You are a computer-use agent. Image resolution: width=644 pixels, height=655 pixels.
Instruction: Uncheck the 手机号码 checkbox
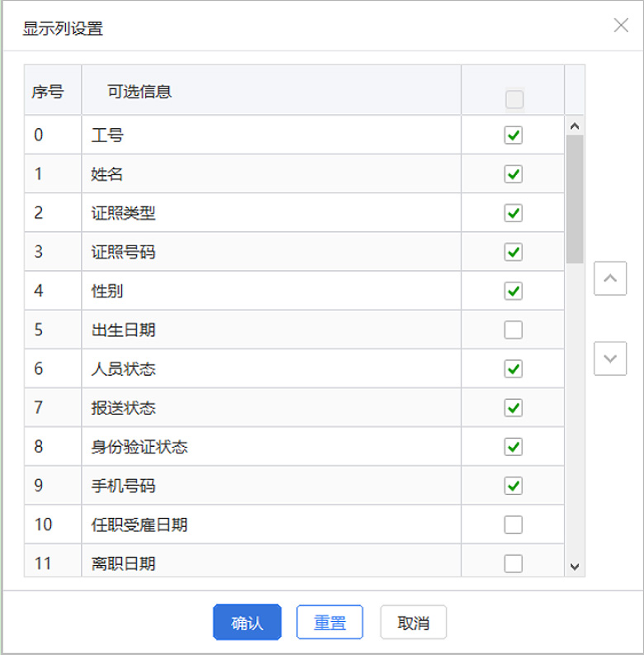[514, 485]
